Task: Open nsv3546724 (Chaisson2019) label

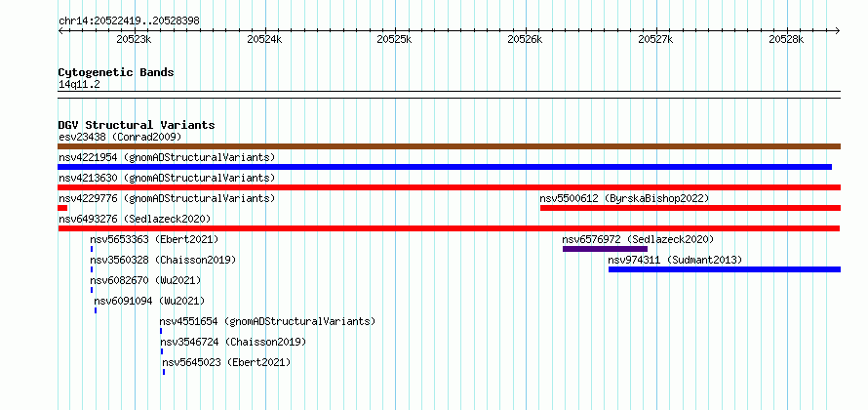Action: point(233,342)
